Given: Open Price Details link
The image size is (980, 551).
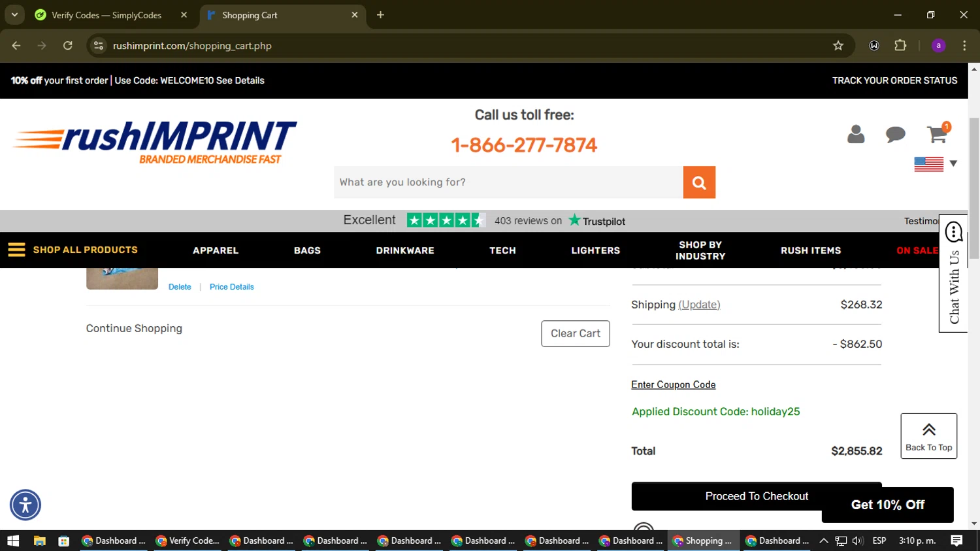Looking at the screenshot, I should (x=232, y=287).
